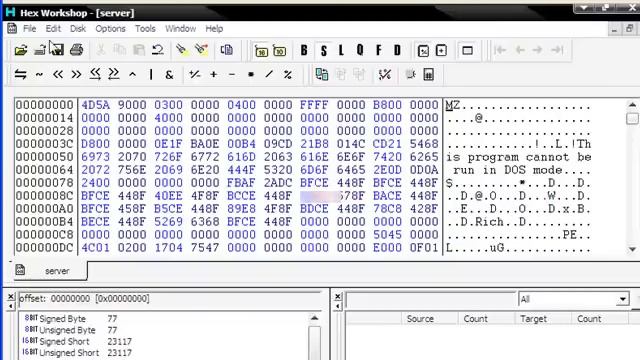Click the XOR caret operation icon
Viewport: 640px width, 360px height.
point(132,74)
